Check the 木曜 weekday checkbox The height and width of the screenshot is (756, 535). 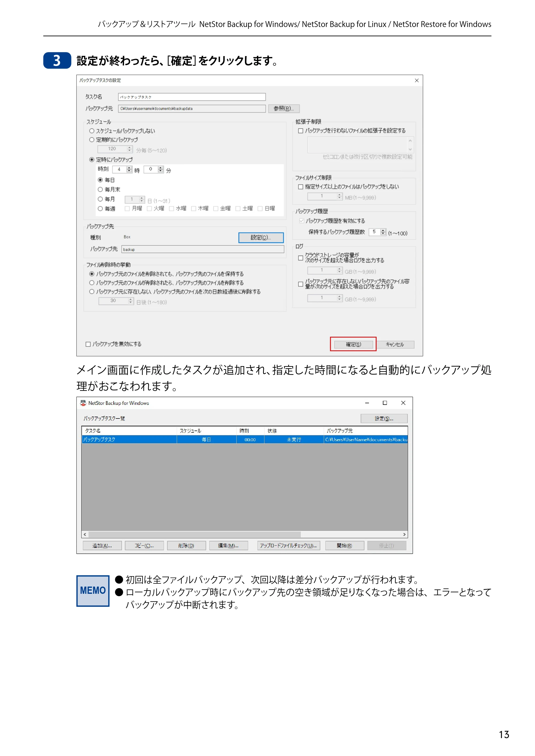(x=194, y=208)
